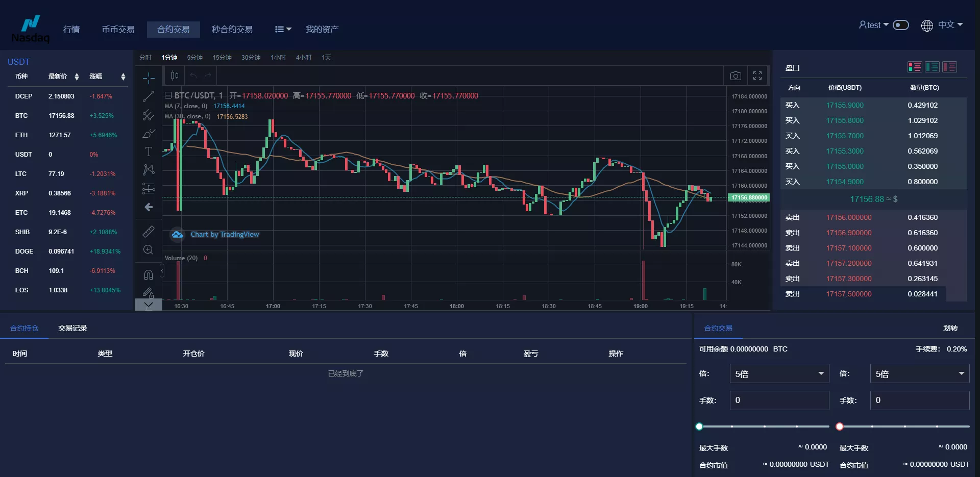Open the left 5倍 leverage dropdown
The width and height of the screenshot is (980, 477).
779,374
